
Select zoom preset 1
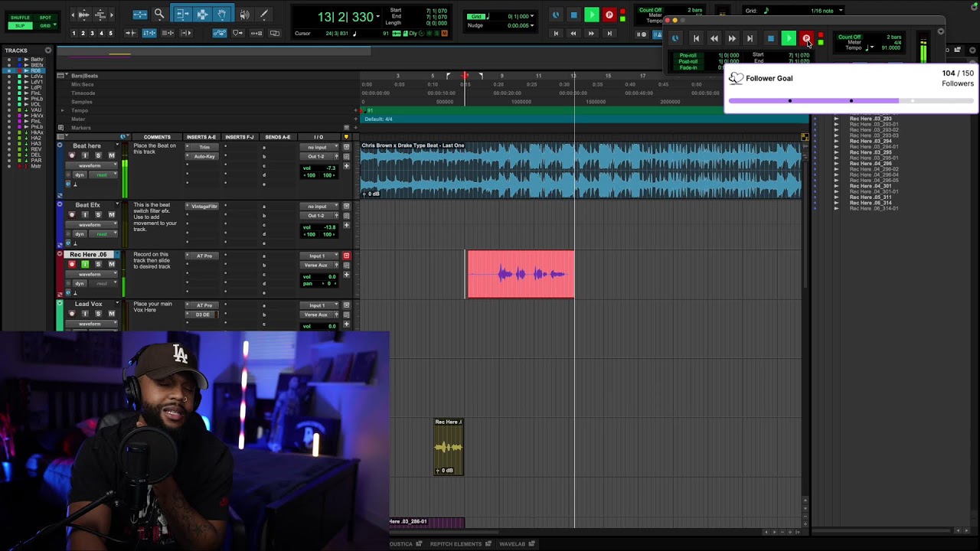(x=74, y=33)
